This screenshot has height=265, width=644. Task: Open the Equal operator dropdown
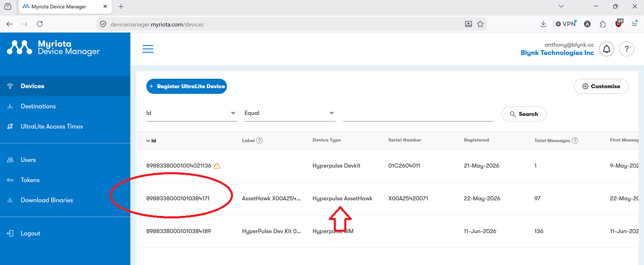click(x=290, y=113)
